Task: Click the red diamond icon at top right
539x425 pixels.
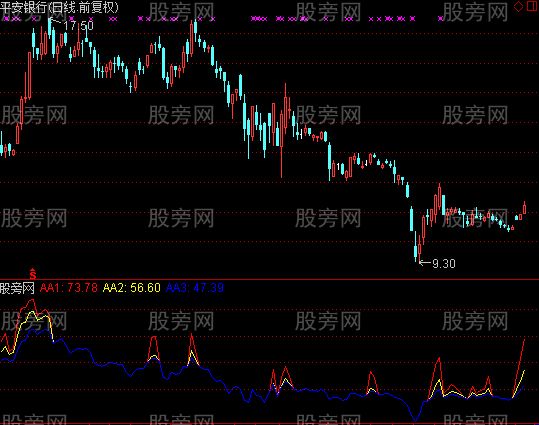Action: pos(518,7)
